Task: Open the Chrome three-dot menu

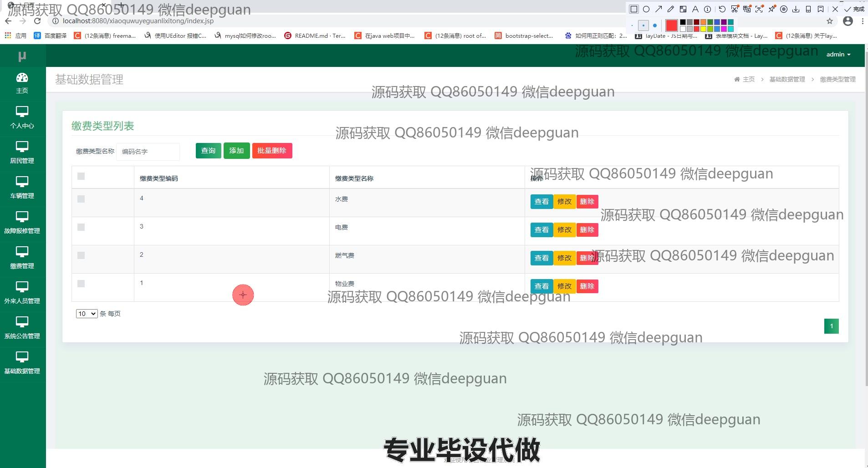Action: click(863, 21)
